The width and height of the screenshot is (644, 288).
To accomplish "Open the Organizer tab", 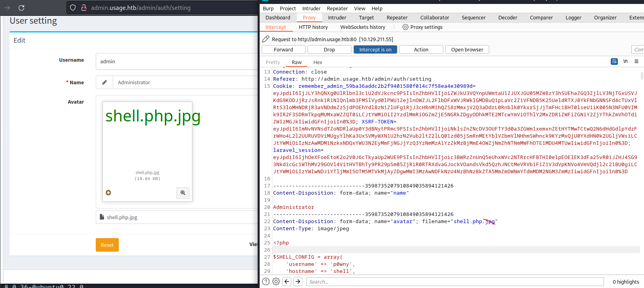I will (605, 17).
